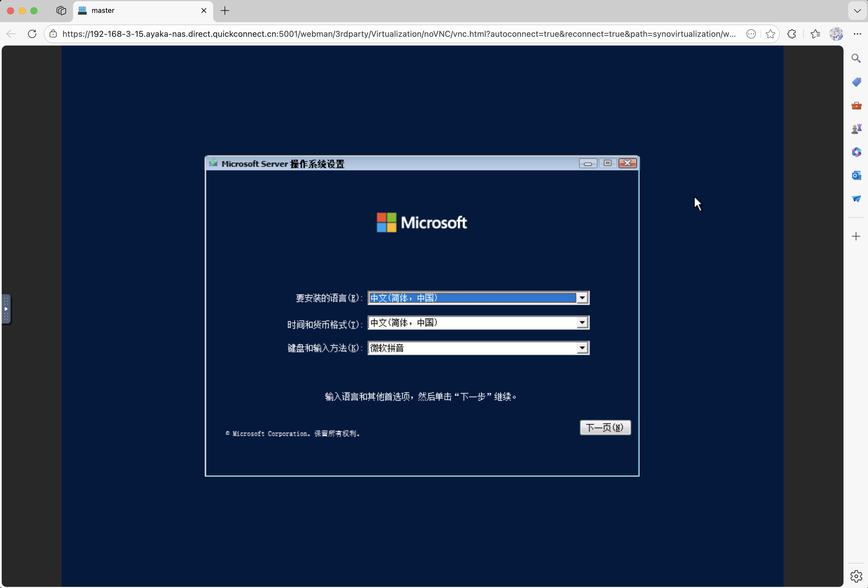Open the Edge sidebar search icon
The height and width of the screenshot is (588, 868).
(856, 58)
